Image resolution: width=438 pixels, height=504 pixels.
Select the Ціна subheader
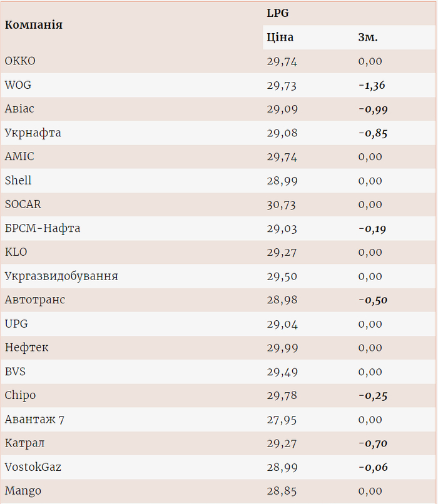280,37
